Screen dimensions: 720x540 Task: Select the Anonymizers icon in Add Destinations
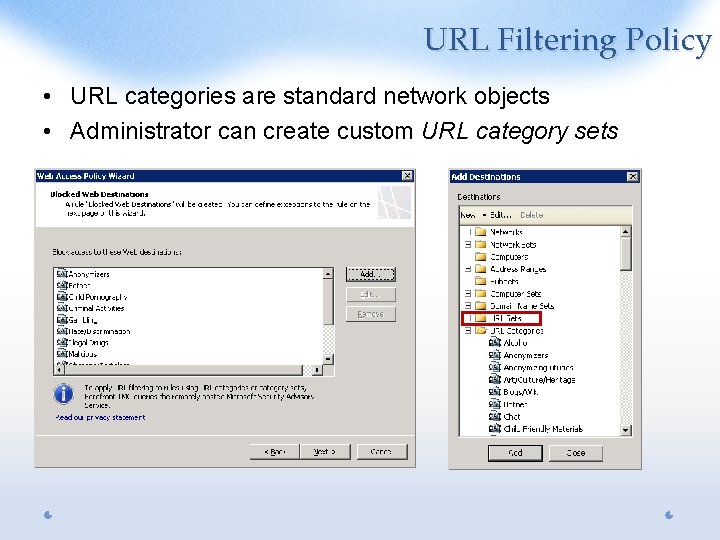[495, 355]
